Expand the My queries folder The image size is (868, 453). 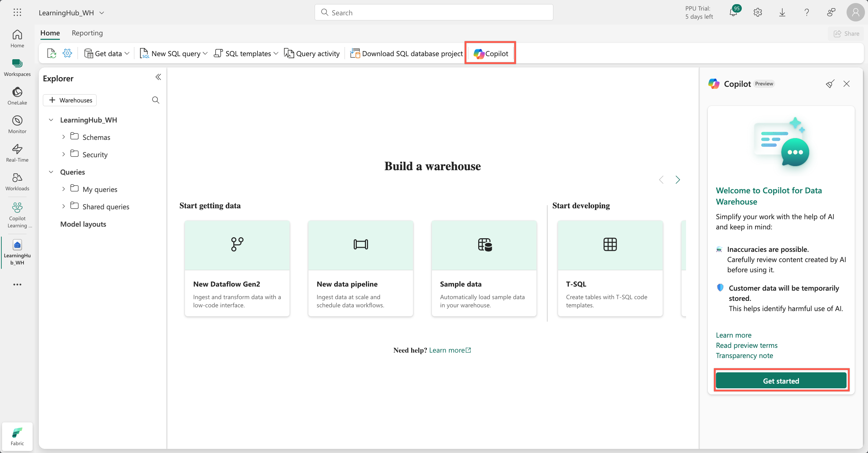[64, 189]
